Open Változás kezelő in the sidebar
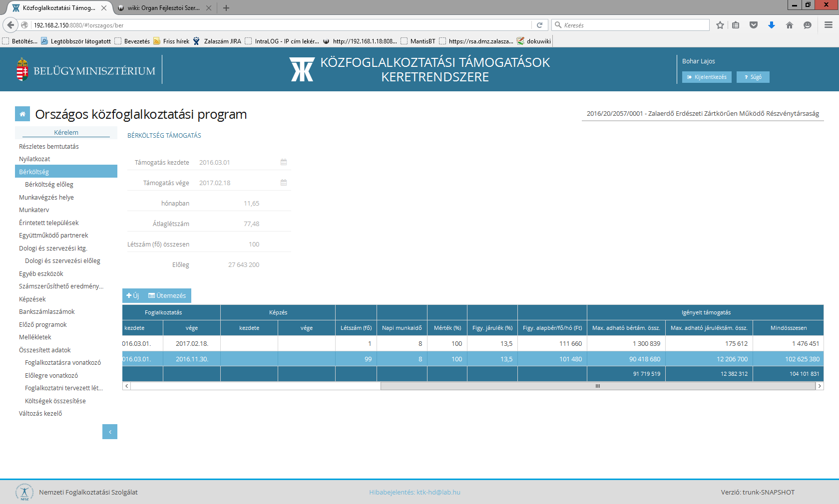The height and width of the screenshot is (504, 839). (x=40, y=413)
